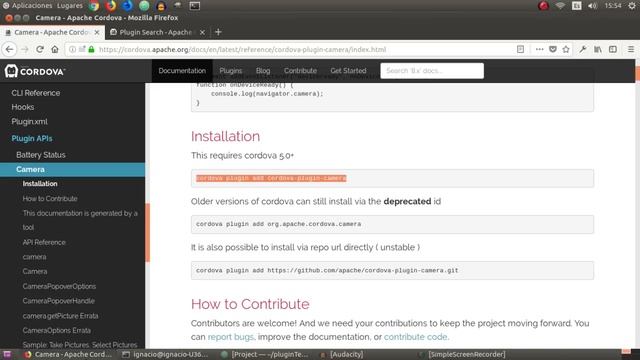The height and width of the screenshot is (360, 640).
Task: Select the Camera - Apache Cordova tab
Action: point(51,32)
